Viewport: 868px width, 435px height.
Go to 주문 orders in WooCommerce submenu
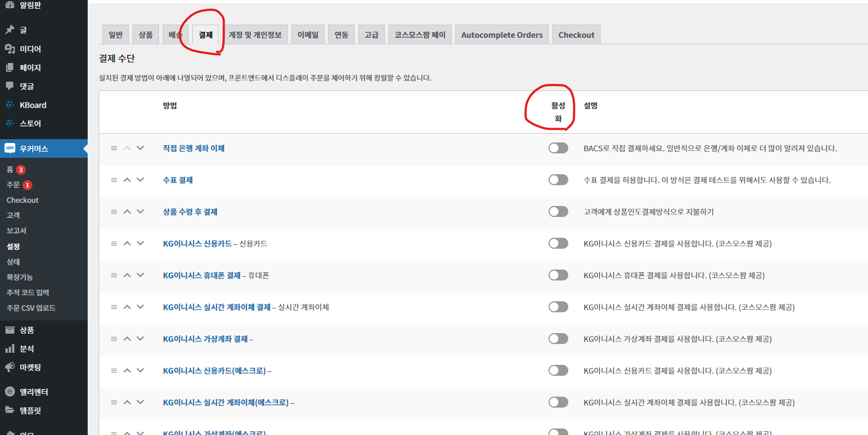click(x=13, y=185)
